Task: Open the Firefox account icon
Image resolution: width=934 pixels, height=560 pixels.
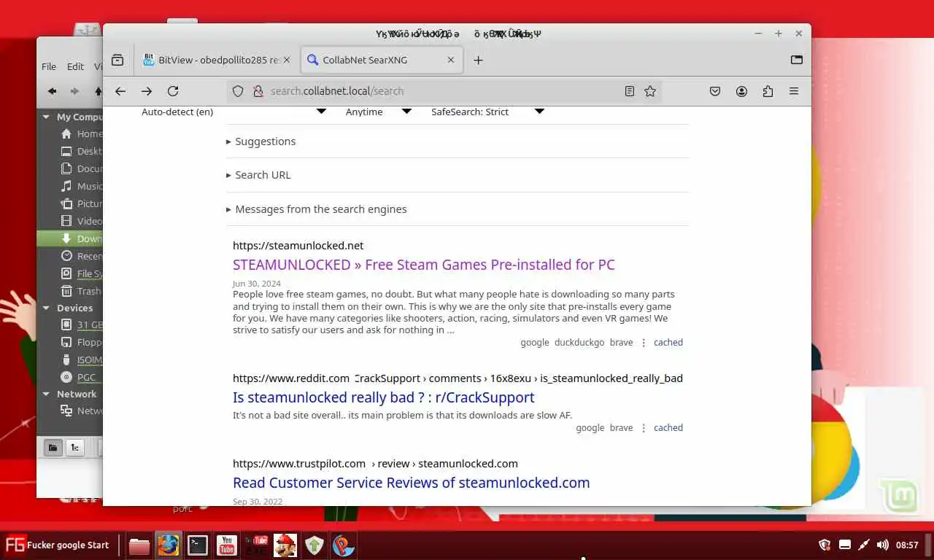Action: tap(741, 91)
